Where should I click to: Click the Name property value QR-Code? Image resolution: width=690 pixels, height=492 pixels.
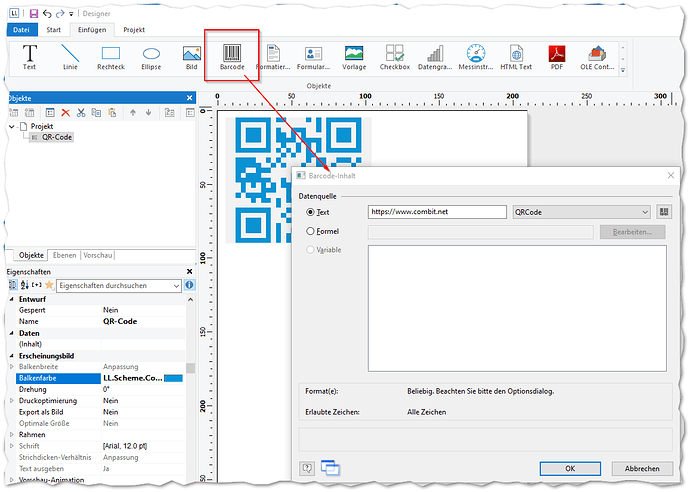point(120,321)
